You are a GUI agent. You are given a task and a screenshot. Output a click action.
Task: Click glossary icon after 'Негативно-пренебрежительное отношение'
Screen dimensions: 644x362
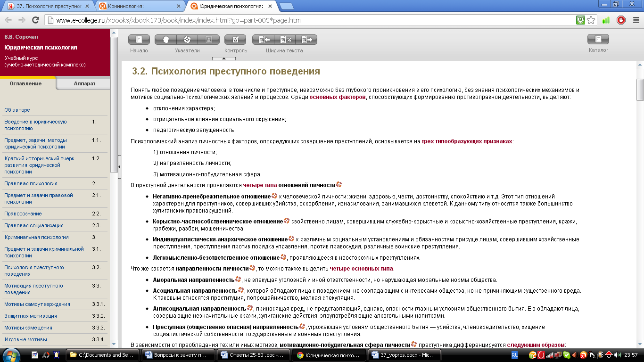pos(274,196)
